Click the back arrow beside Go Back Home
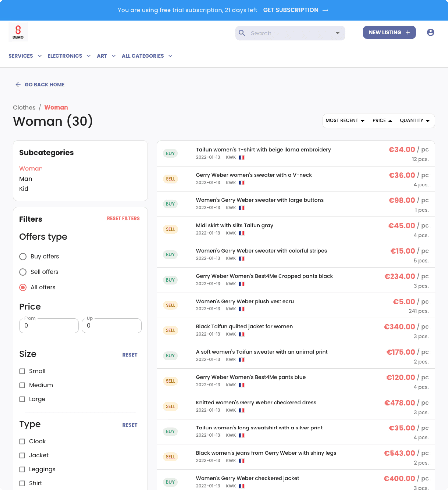The image size is (448, 490). pyautogui.click(x=18, y=85)
